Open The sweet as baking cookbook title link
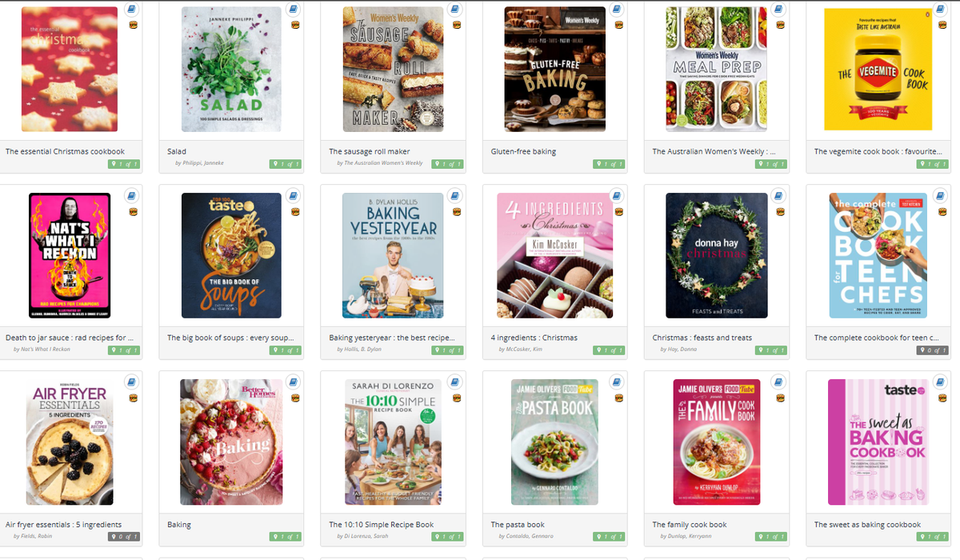This screenshot has width=960, height=560. coord(867,525)
